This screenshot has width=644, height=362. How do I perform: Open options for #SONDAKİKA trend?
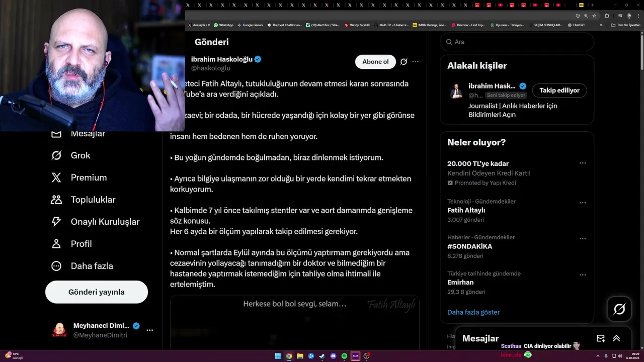582,238
